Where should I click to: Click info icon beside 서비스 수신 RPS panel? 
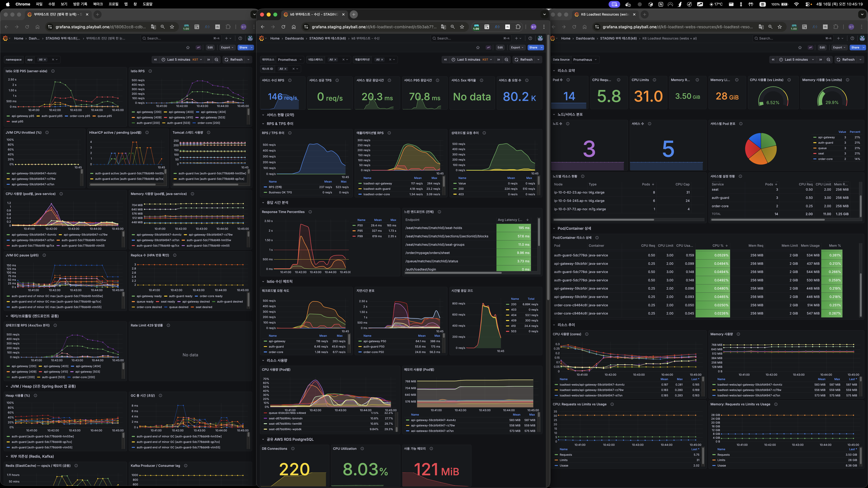290,80
